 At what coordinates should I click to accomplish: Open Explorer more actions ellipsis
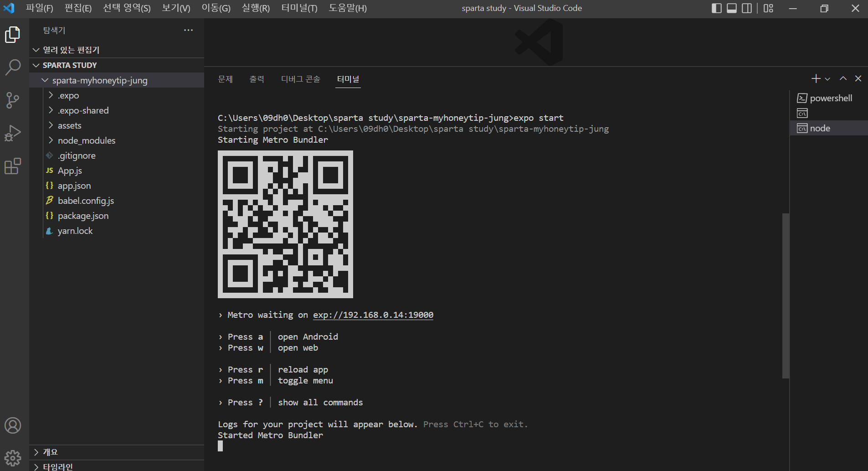coord(188,30)
